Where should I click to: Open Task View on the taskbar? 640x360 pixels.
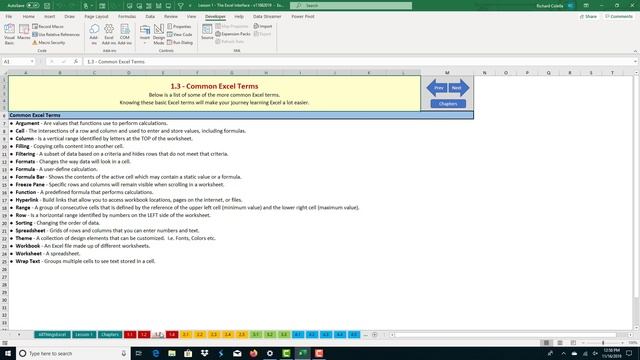click(x=139, y=353)
